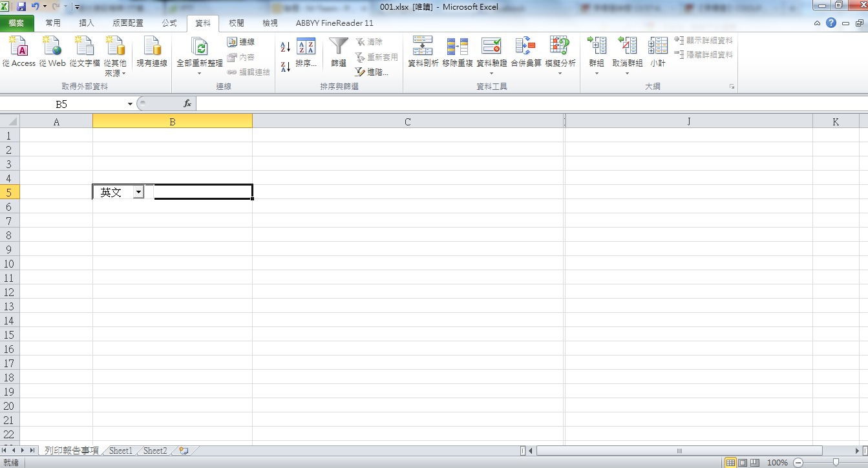Click the horizontal scrollbar thumb
The width and height of the screenshot is (868, 468).
pos(679,451)
